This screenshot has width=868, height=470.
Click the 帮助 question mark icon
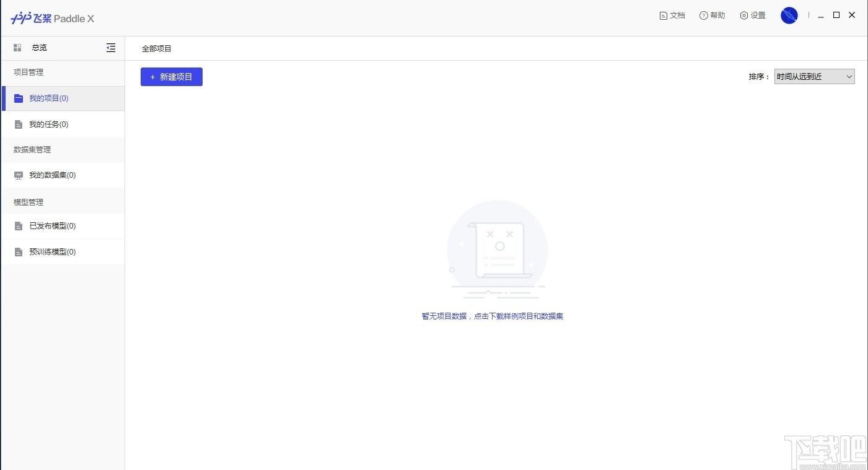(x=703, y=15)
